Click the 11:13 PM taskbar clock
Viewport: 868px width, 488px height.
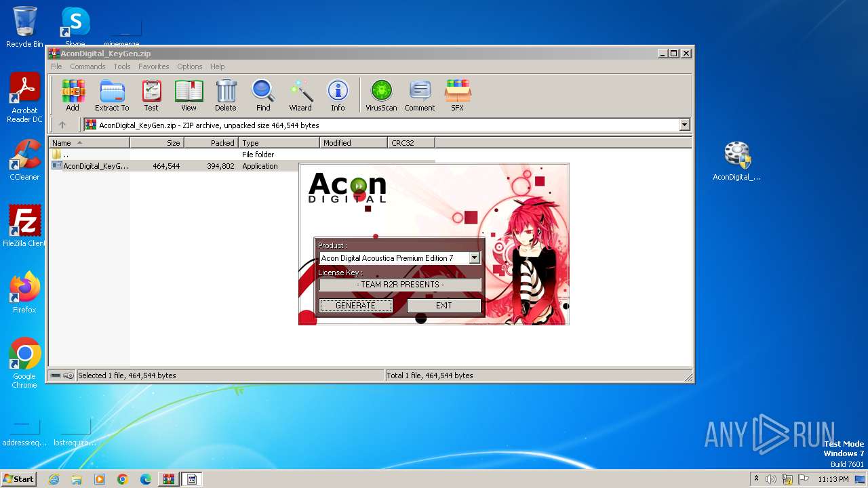pyautogui.click(x=833, y=479)
